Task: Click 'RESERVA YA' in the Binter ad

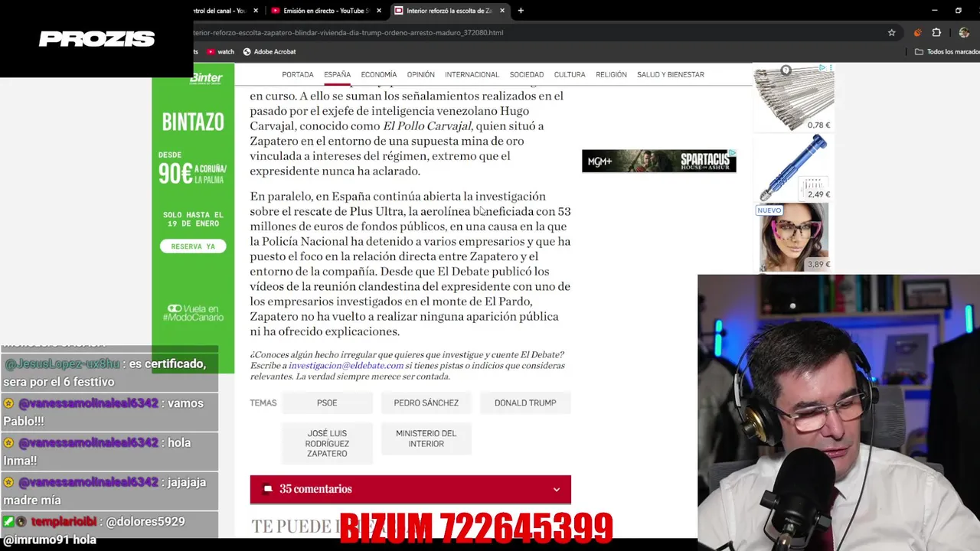Action: (193, 246)
